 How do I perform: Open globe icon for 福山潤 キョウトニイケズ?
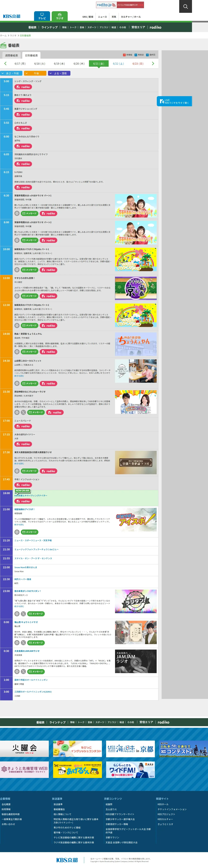tap(17, 643)
